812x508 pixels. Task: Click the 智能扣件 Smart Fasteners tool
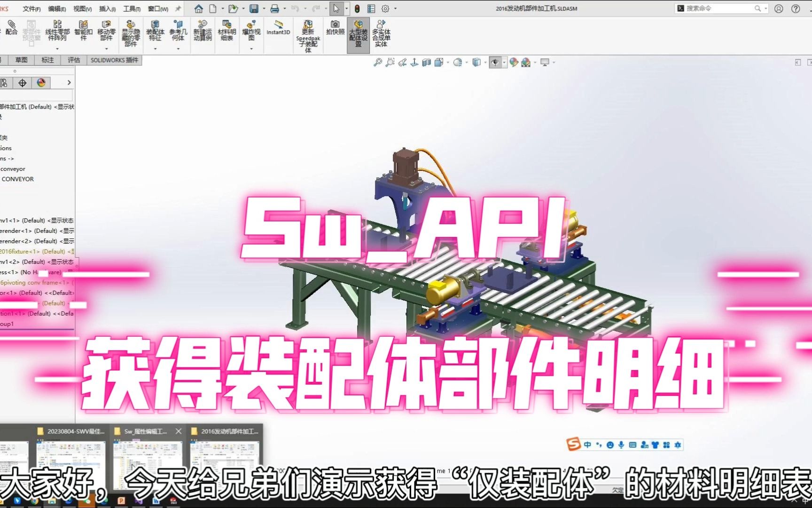83,31
